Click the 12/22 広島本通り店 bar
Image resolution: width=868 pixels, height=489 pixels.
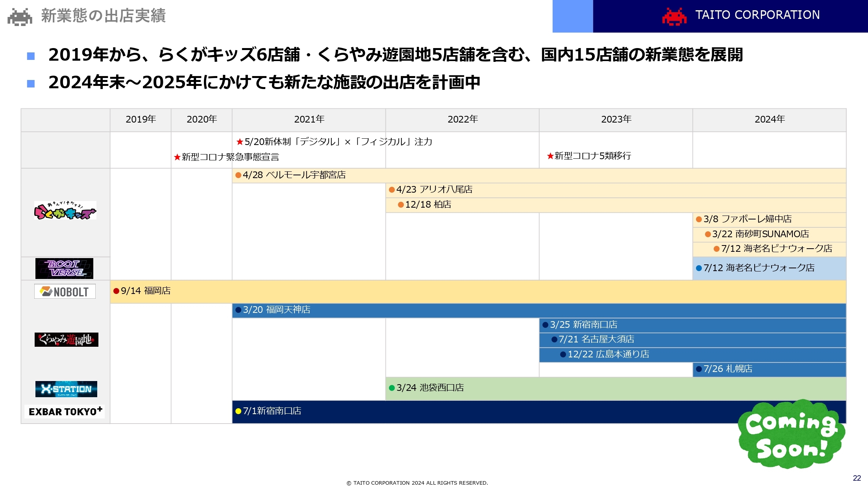pyautogui.click(x=693, y=355)
